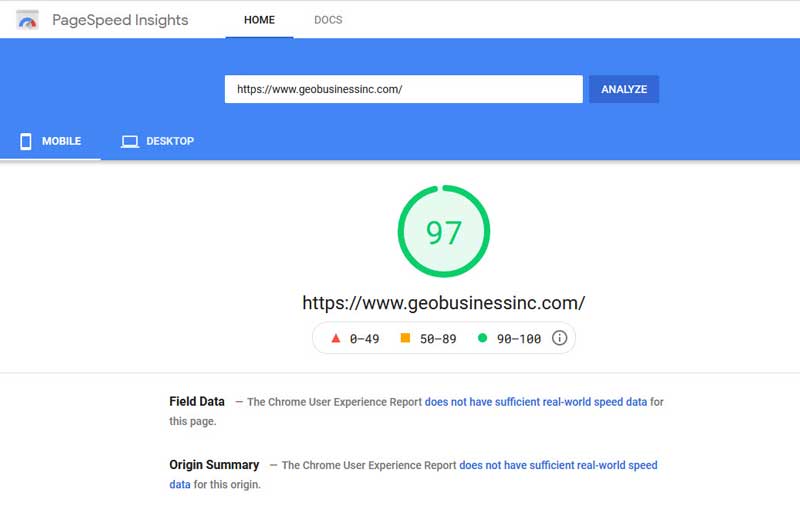Select the MOBILE results tab

tap(51, 141)
